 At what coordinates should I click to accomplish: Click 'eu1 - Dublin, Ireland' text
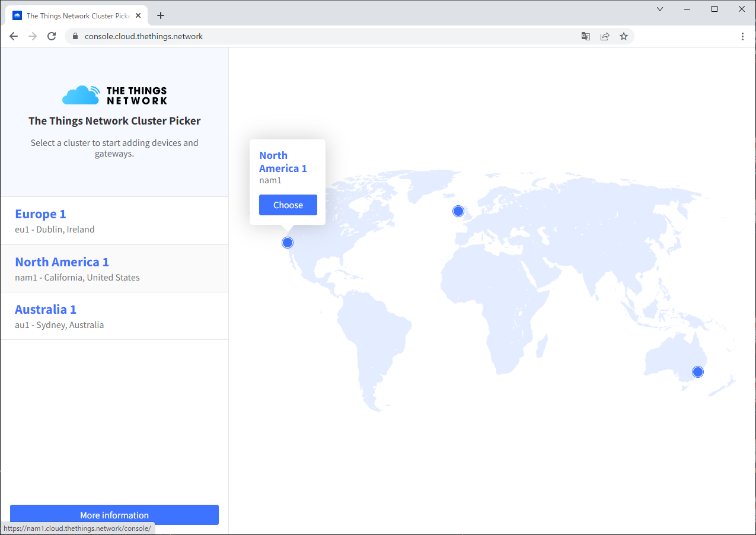(55, 230)
